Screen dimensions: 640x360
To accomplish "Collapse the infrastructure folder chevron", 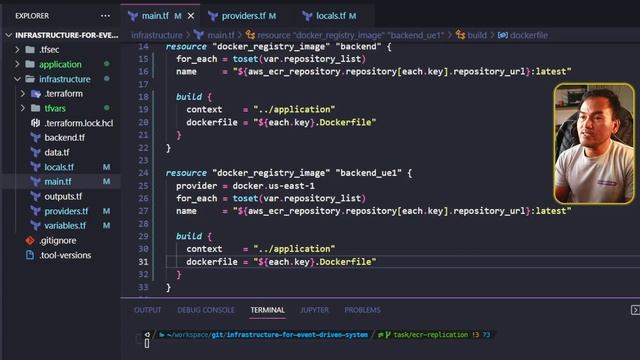I will [x=17, y=79].
